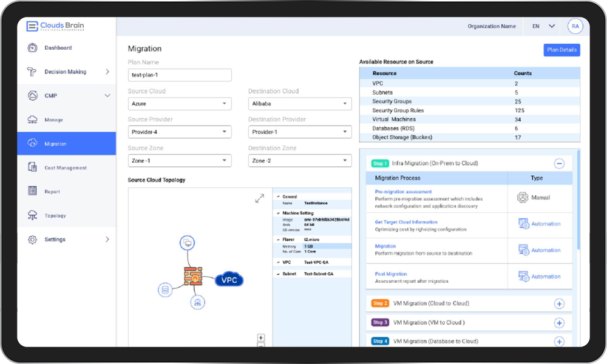607x364 pixels.
Task: Click the monitor node in topology
Action: pyautogui.click(x=188, y=243)
